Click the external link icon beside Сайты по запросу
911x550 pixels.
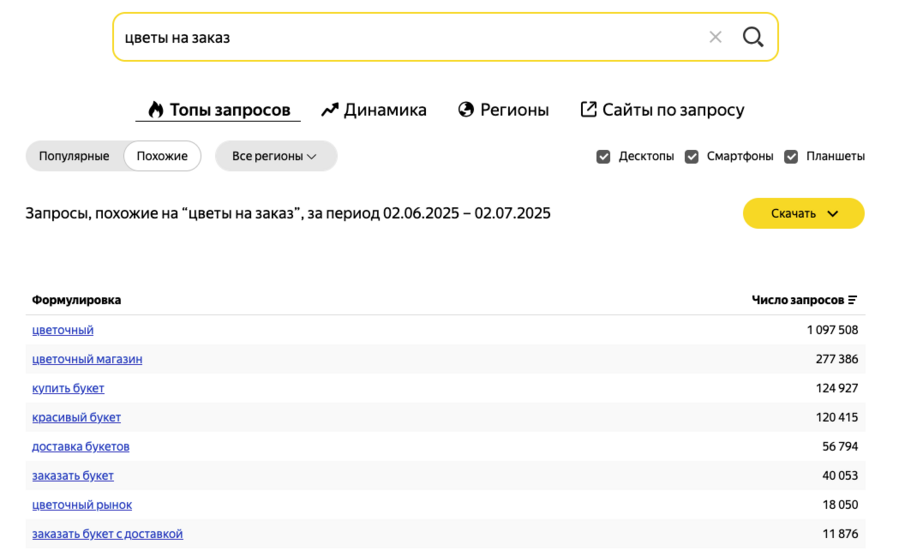click(x=588, y=109)
